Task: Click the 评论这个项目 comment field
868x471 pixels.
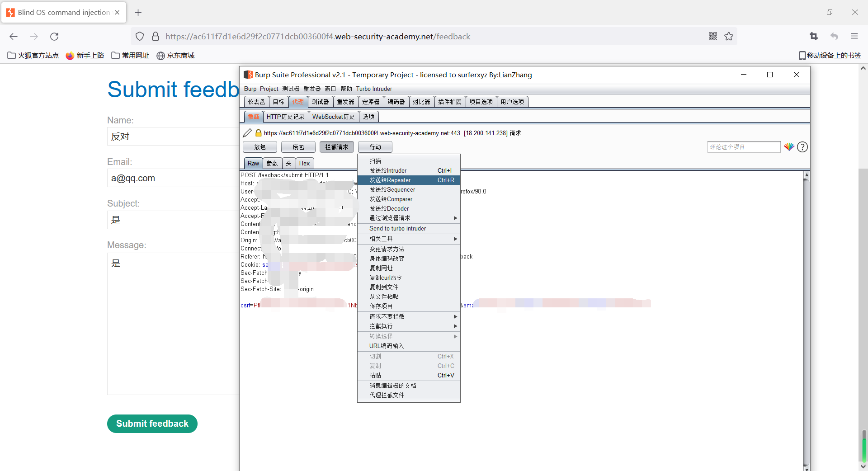Action: pos(744,147)
